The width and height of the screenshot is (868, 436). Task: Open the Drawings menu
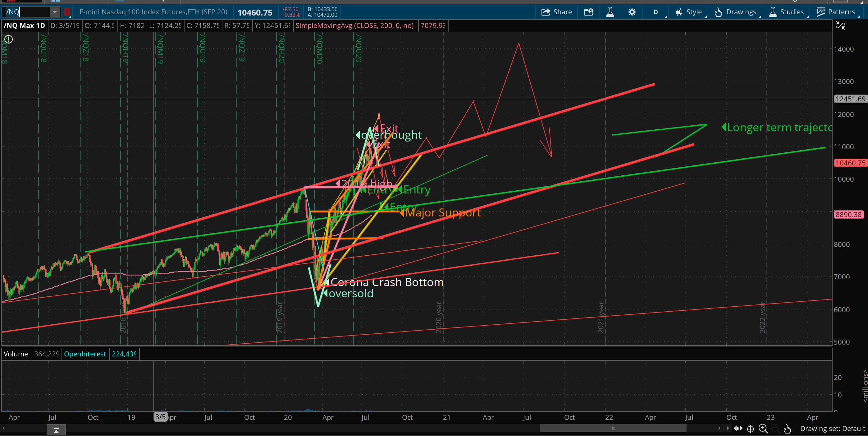coord(736,12)
